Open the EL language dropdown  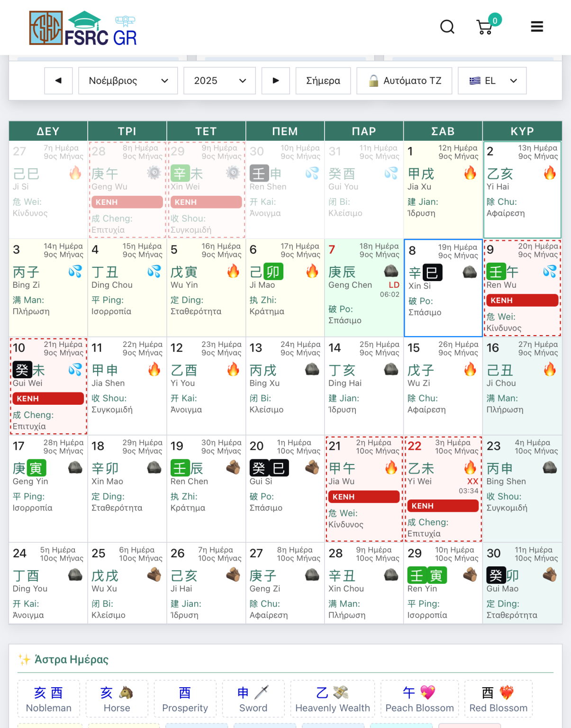[x=492, y=81]
